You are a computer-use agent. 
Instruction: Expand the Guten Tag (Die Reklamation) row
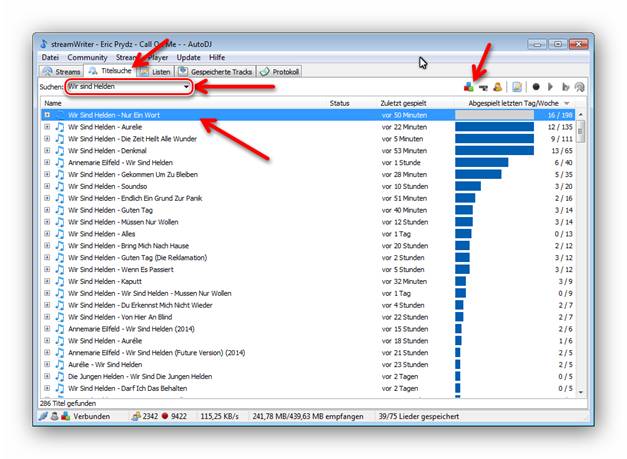click(x=47, y=257)
